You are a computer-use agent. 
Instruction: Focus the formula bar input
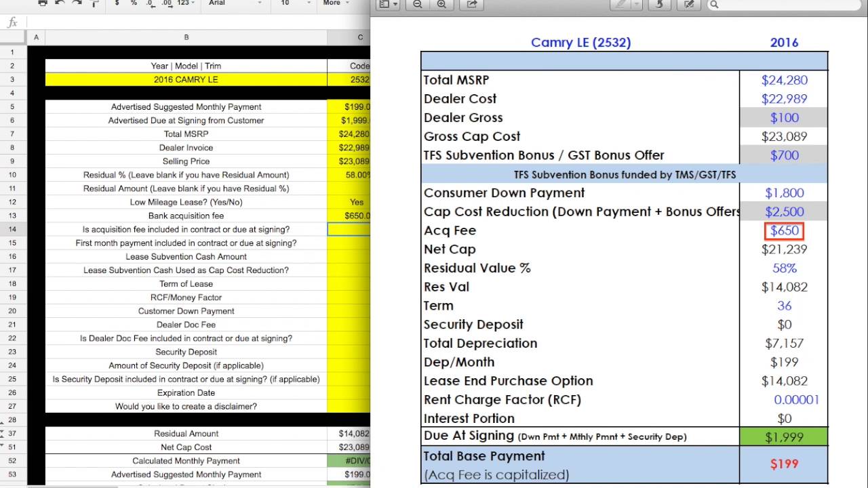tap(198, 22)
